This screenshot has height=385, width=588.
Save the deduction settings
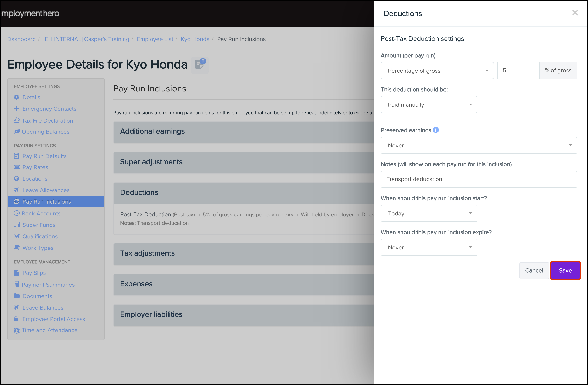(x=565, y=270)
